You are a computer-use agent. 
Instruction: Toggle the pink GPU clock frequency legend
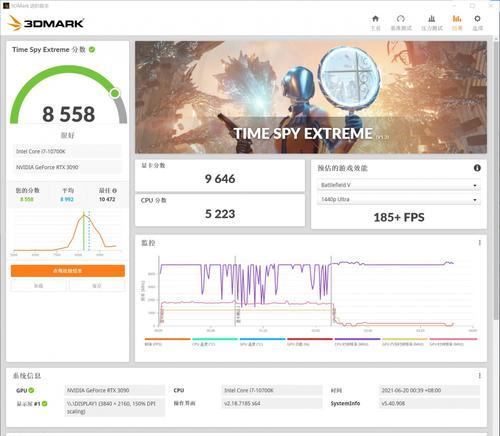[453, 342]
